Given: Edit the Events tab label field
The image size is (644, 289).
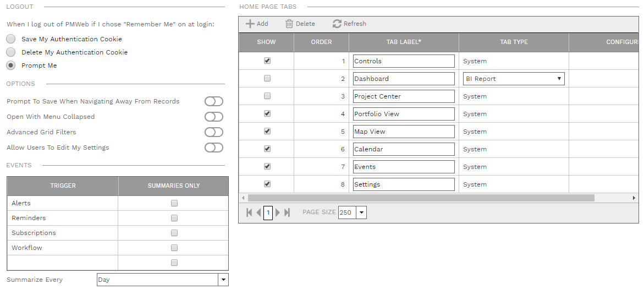Looking at the screenshot, I should pos(404,166).
